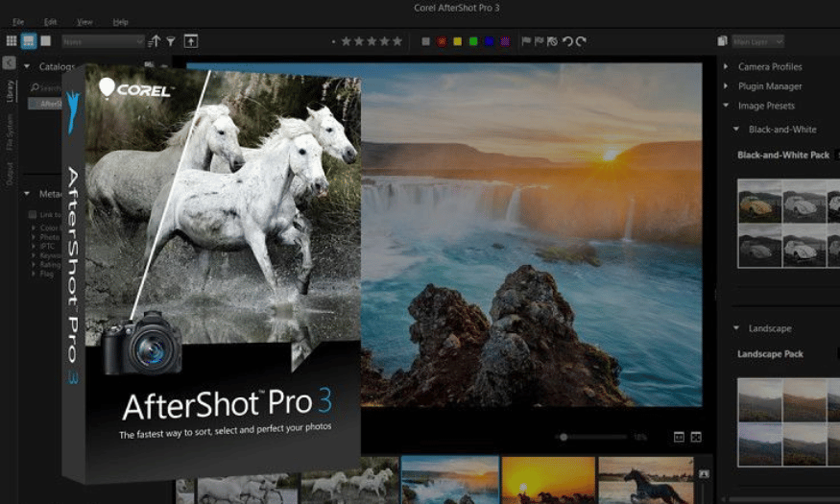
Task: Collapse the Landscape presets group
Action: 736,327
